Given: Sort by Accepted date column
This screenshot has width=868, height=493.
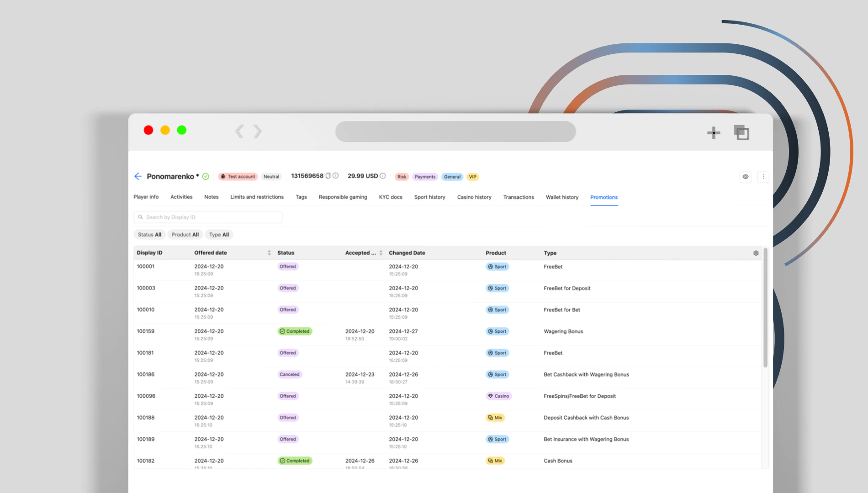Looking at the screenshot, I should [381, 253].
